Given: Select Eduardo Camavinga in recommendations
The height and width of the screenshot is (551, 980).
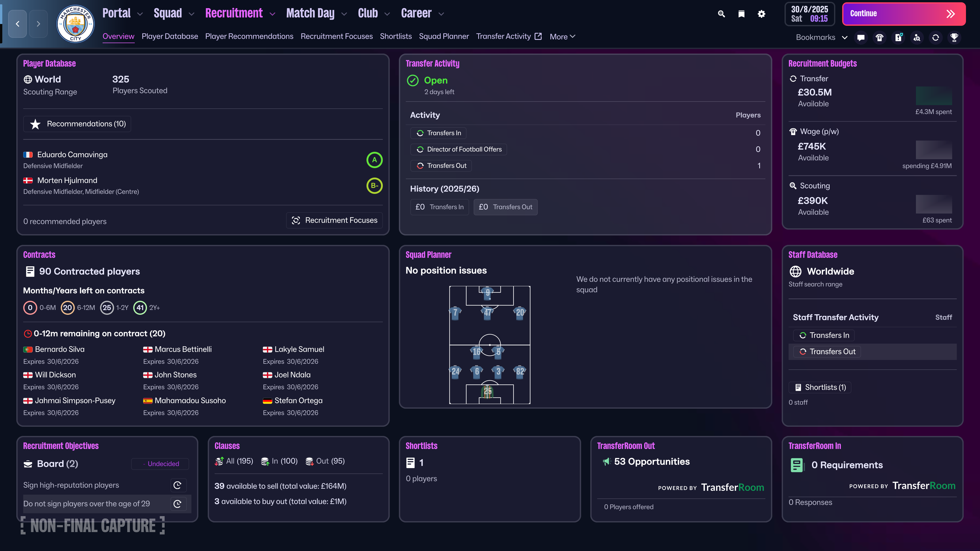Looking at the screenshot, I should pos(72,154).
